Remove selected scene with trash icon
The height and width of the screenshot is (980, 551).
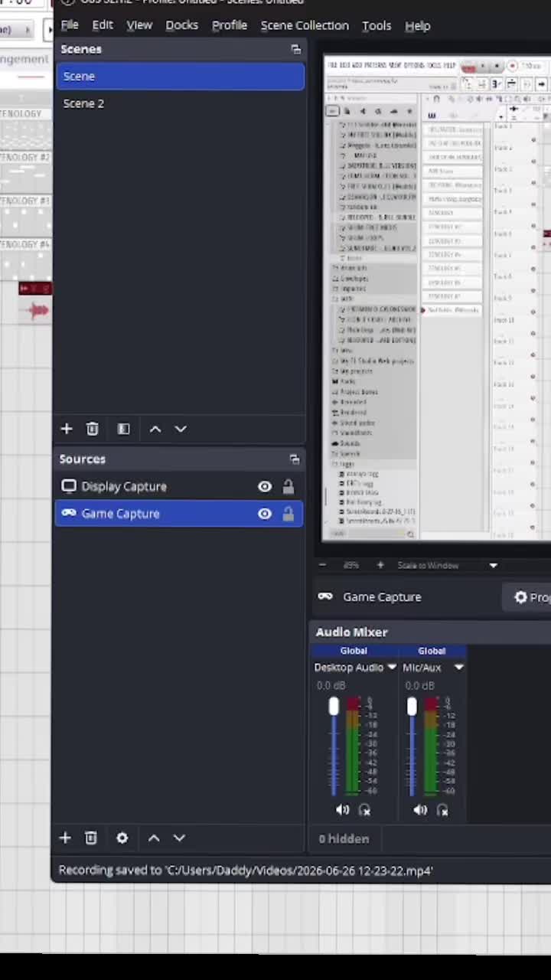click(93, 429)
